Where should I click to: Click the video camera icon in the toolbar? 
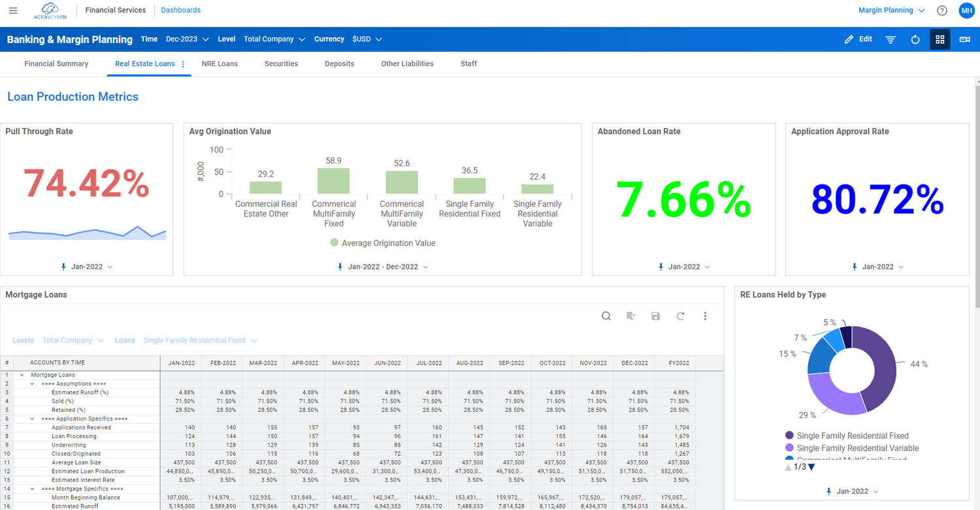(964, 39)
